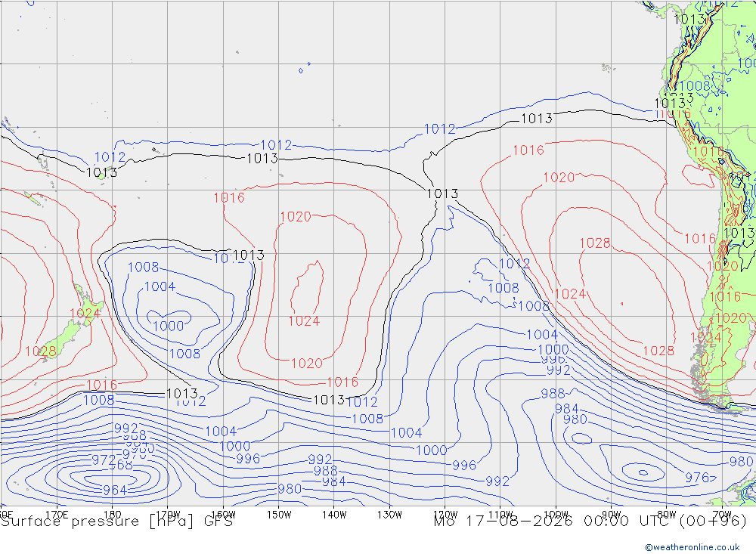Viewport: 756px width, 554px height.
Task: Click the 180 longitude axis label
Action: coord(113,515)
